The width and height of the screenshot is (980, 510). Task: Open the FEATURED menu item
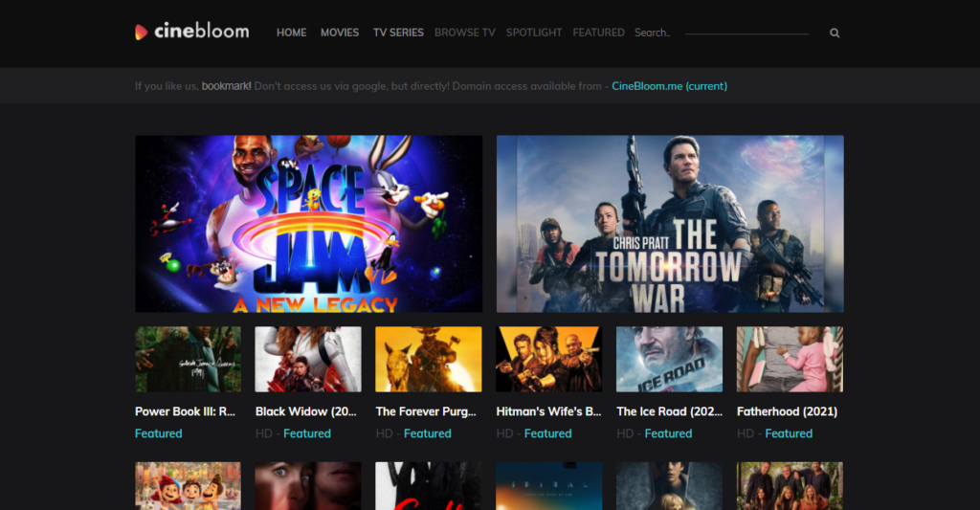coord(598,33)
